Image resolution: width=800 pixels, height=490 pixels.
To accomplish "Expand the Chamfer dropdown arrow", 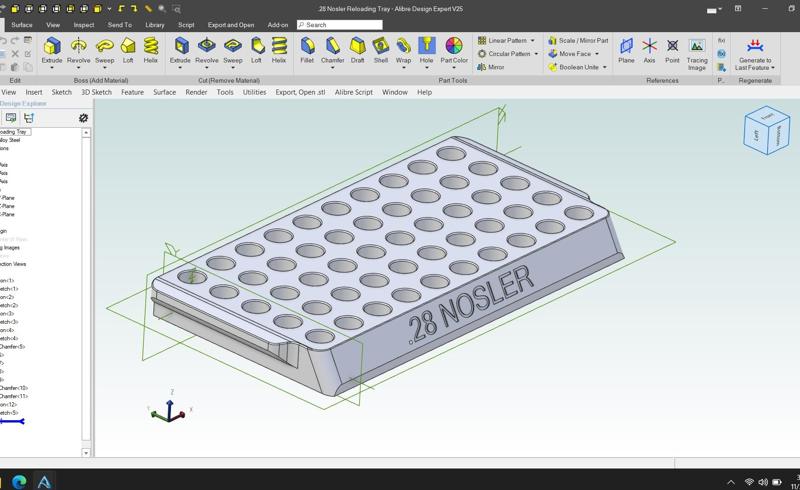I will [333, 68].
